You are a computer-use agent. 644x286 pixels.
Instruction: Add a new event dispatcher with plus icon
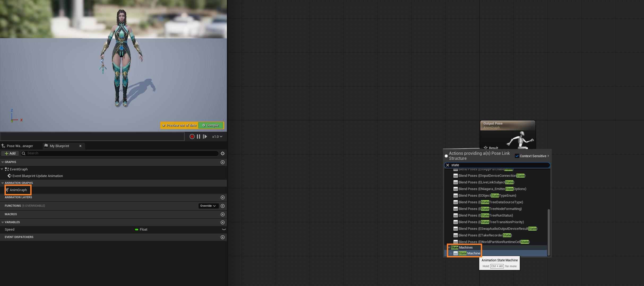[223, 237]
